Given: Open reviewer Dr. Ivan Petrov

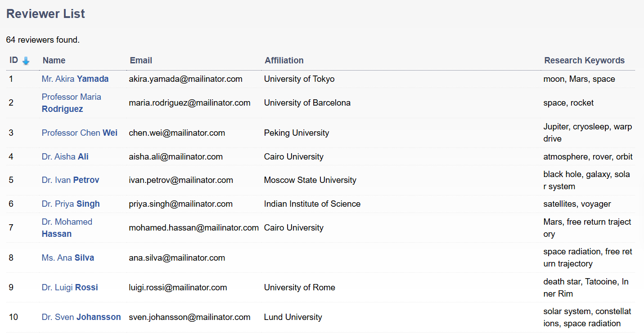Looking at the screenshot, I should click(70, 180).
